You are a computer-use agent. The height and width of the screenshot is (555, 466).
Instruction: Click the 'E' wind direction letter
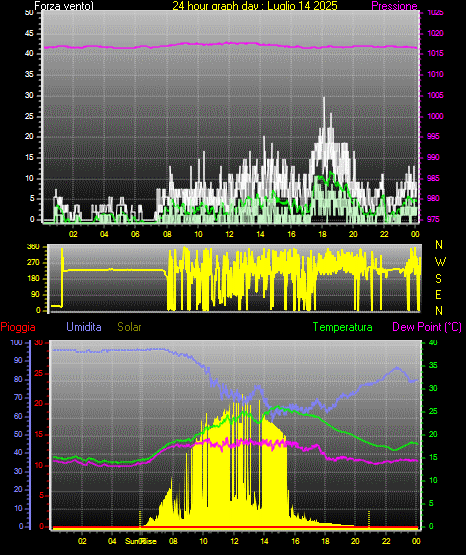click(x=438, y=295)
